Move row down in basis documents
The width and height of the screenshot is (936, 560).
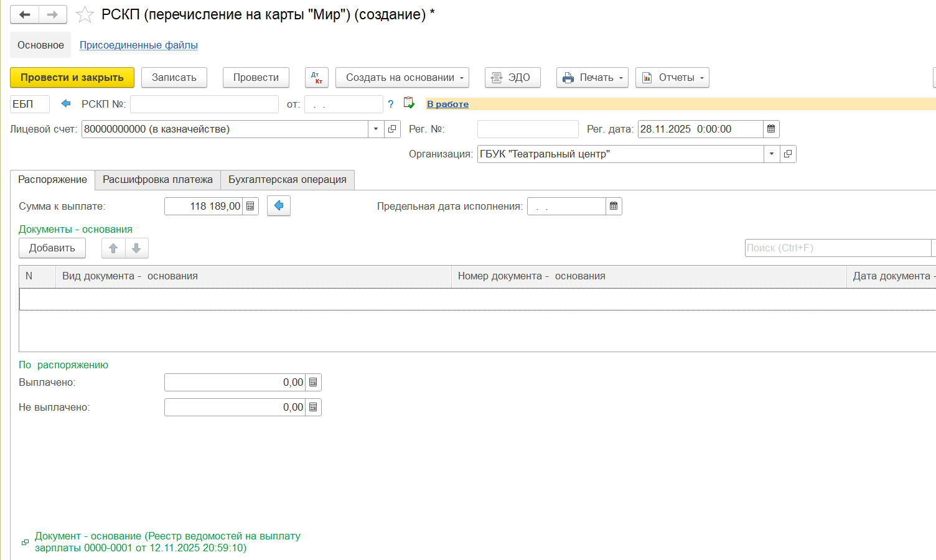tap(136, 248)
